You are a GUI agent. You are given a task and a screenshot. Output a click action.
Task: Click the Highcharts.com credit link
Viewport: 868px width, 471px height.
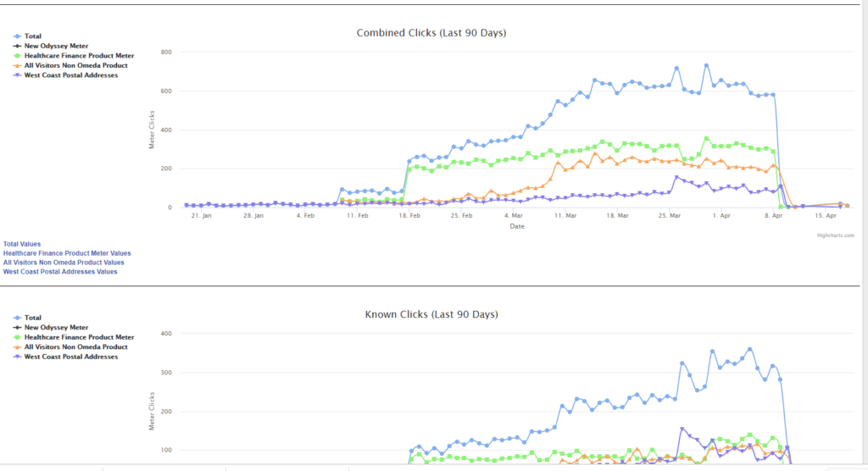click(835, 235)
